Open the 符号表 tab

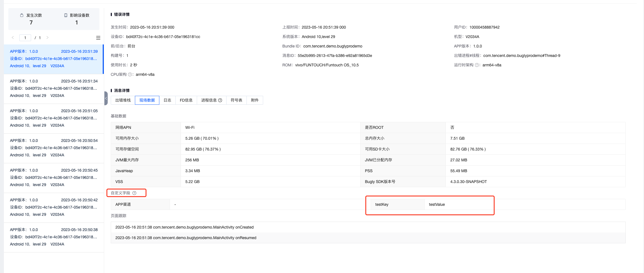tap(237, 100)
